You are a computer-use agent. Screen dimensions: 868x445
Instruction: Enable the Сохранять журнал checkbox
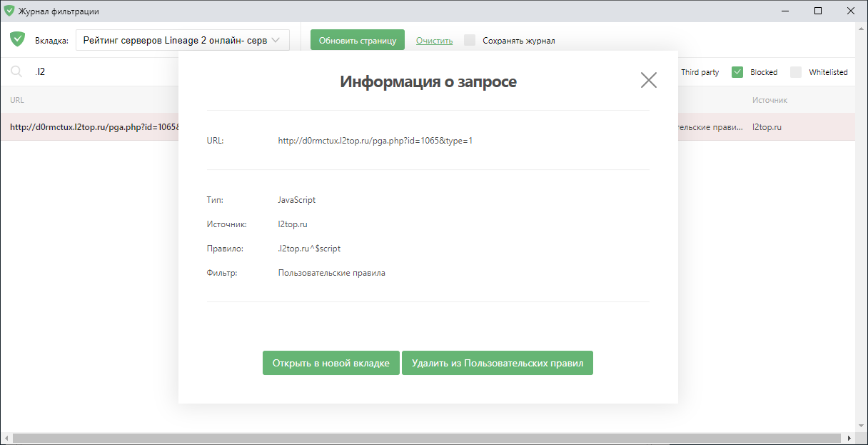tap(470, 40)
